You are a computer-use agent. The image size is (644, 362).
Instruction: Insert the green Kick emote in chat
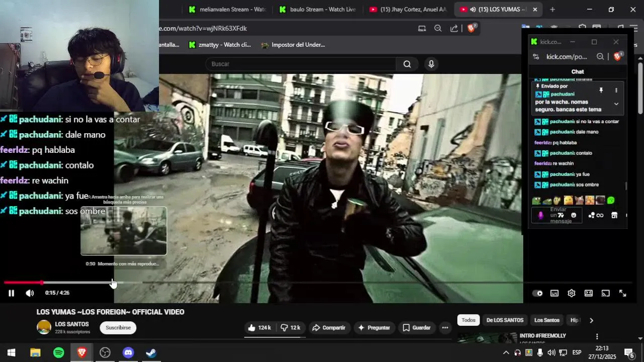pos(611,201)
